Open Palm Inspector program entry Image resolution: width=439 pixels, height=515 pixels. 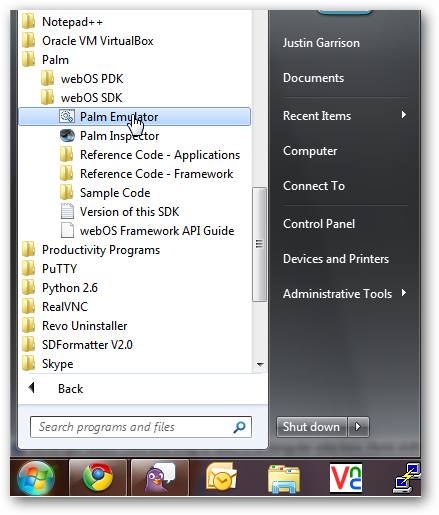(109, 136)
